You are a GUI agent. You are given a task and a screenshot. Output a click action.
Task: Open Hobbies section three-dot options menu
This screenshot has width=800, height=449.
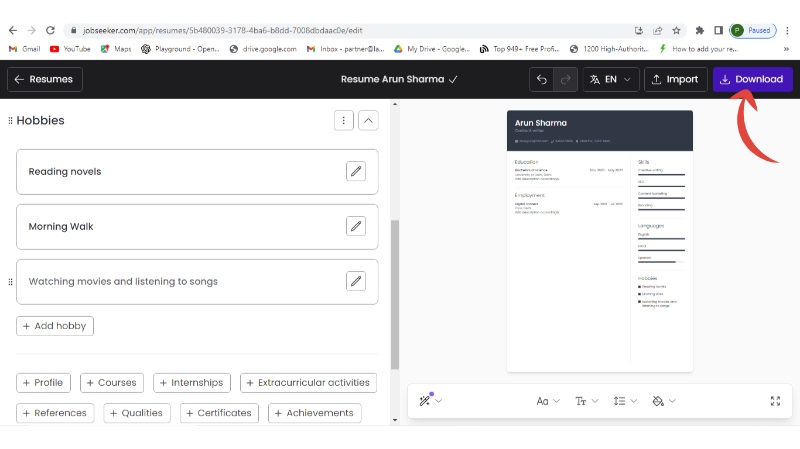pos(343,121)
